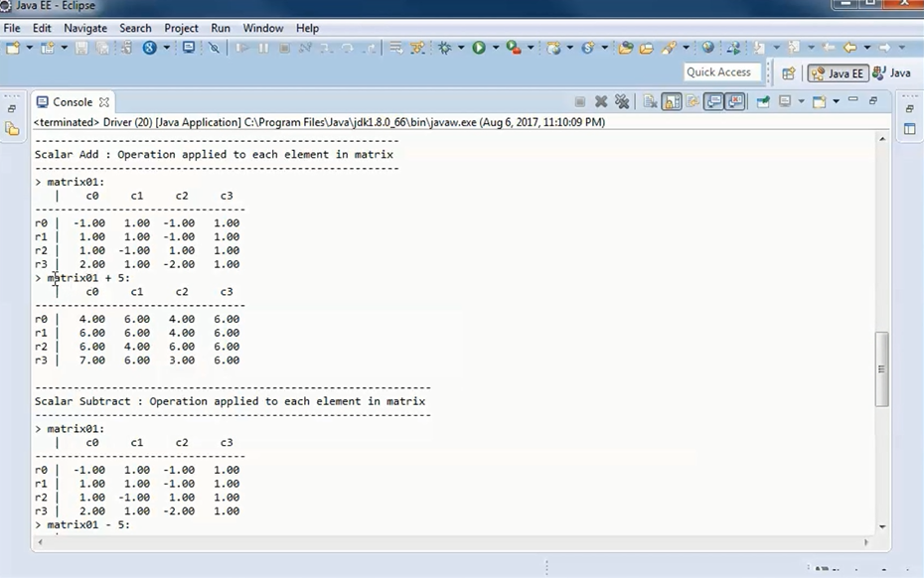This screenshot has height=578, width=924.
Task: Save the current editor with the Save icon
Action: pyautogui.click(x=81, y=47)
